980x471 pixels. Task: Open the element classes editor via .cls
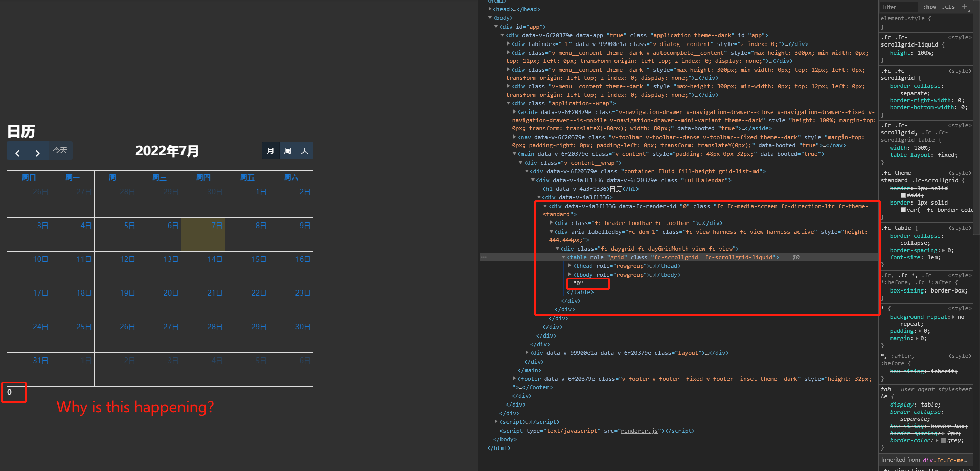click(948, 7)
